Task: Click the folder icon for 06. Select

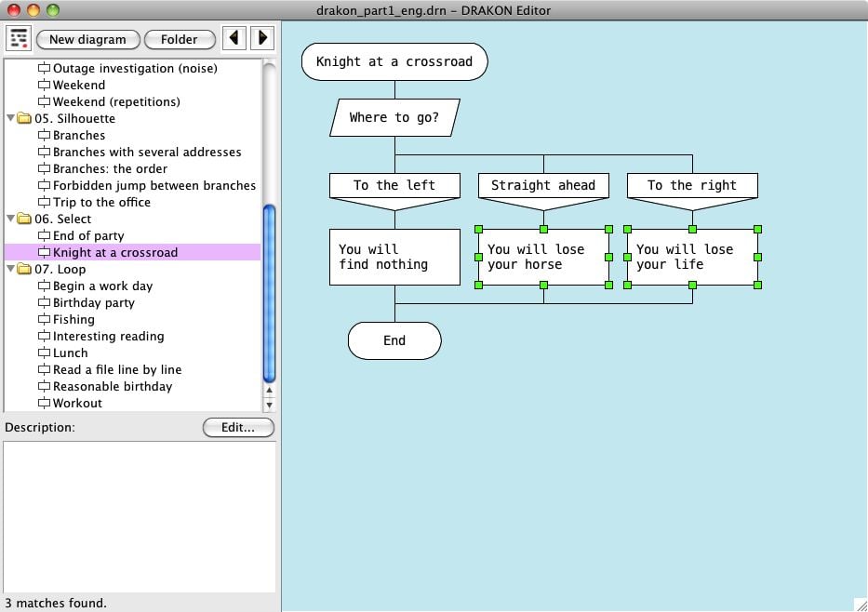Action: [23, 219]
